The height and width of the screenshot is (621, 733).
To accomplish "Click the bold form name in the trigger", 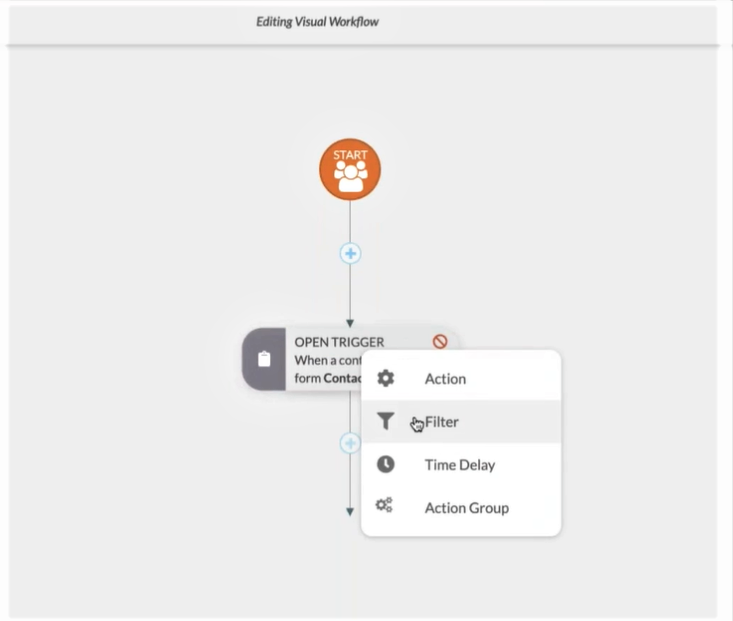I will coord(342,378).
